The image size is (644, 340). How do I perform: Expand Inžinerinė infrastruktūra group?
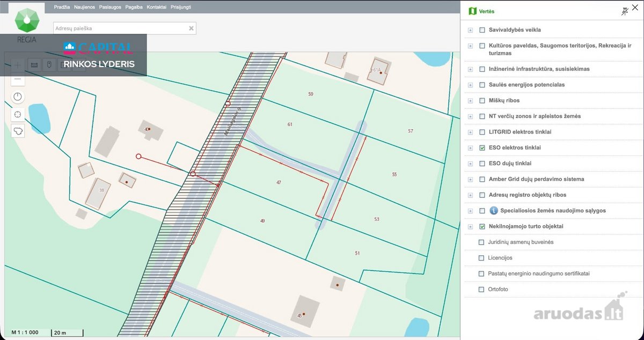[x=470, y=69]
